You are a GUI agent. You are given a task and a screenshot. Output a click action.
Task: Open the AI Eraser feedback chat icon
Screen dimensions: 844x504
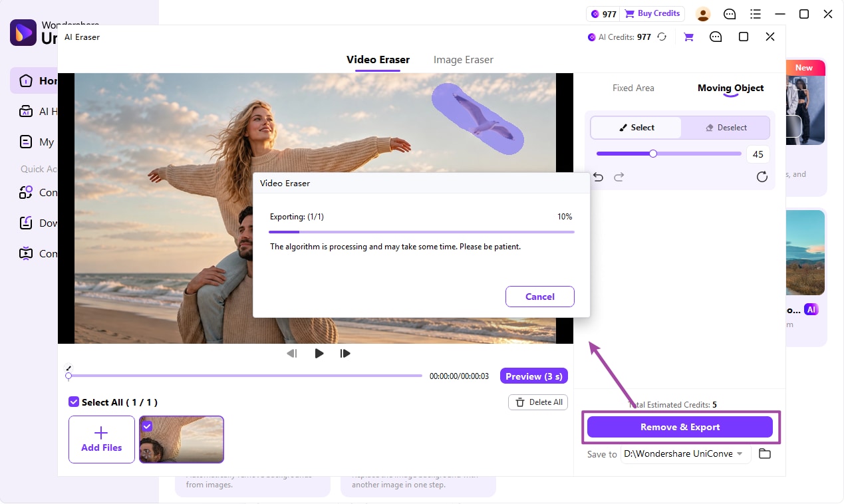(716, 37)
